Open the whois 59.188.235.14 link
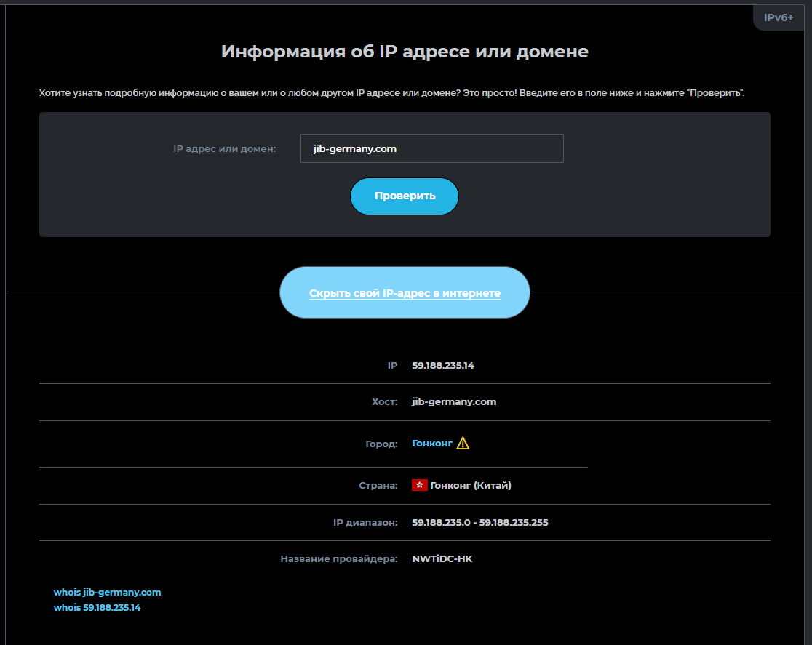Image resolution: width=812 pixels, height=645 pixels. pyautogui.click(x=97, y=607)
